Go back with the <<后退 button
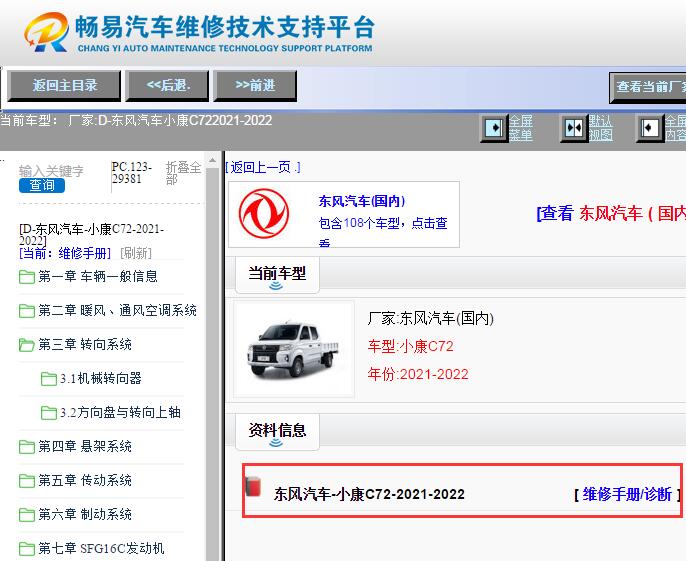 [x=167, y=86]
